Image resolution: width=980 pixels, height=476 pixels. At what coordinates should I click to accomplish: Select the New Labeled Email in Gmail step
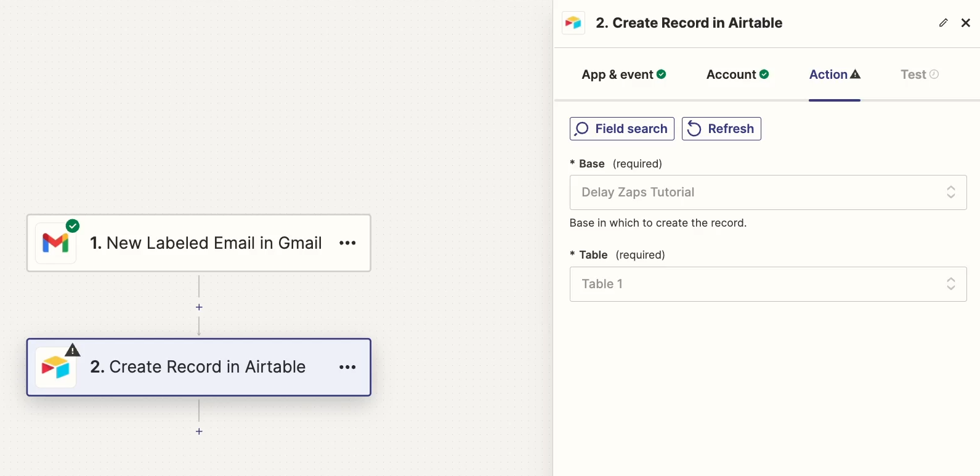(199, 243)
